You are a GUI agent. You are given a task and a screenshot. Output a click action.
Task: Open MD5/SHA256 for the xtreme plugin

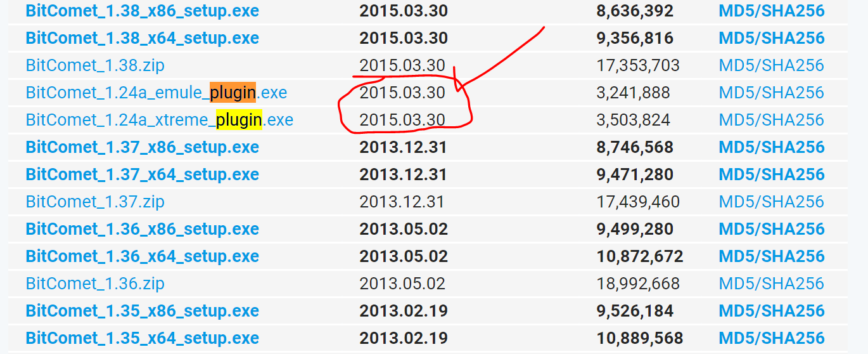click(x=772, y=120)
